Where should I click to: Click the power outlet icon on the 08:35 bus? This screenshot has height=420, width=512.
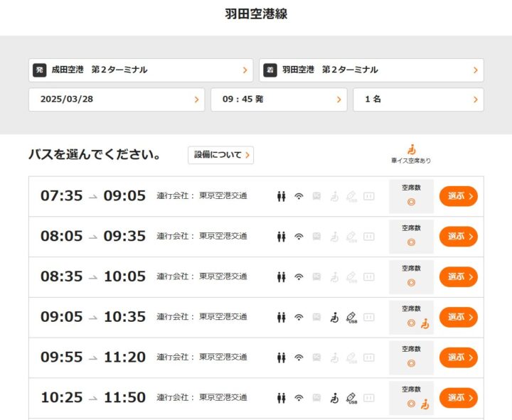369,277
